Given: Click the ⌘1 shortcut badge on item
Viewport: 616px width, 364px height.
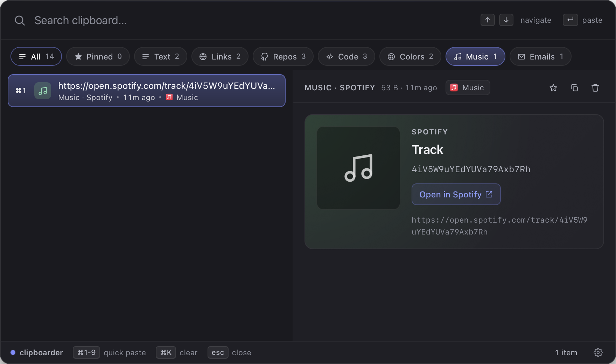Looking at the screenshot, I should coord(21,91).
